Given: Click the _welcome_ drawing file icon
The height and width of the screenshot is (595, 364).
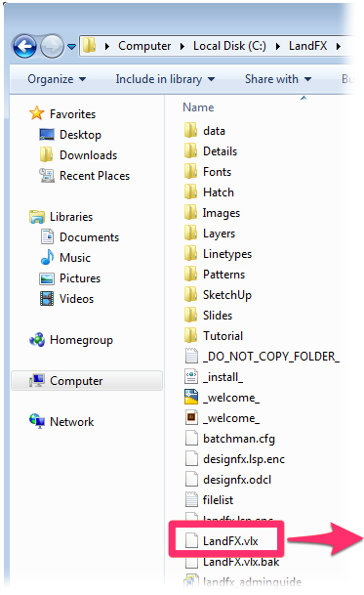Looking at the screenshot, I should click(x=191, y=397).
